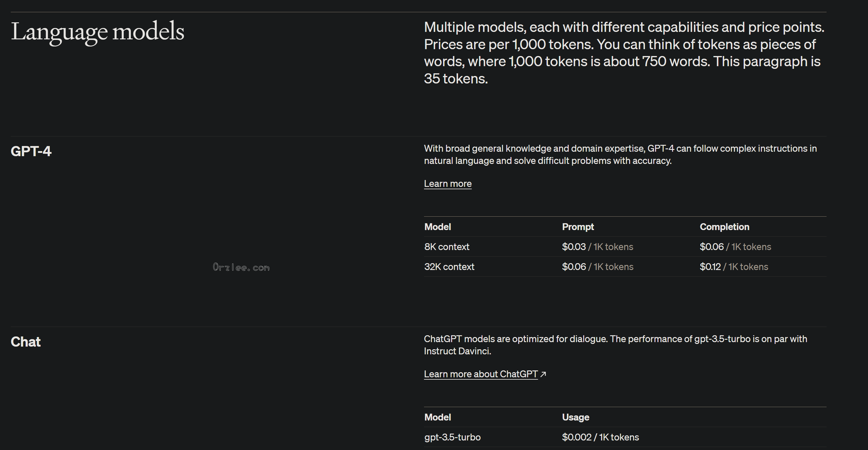Open the GPT-4 Learn more link
Viewport: 868px width, 450px height.
click(448, 184)
